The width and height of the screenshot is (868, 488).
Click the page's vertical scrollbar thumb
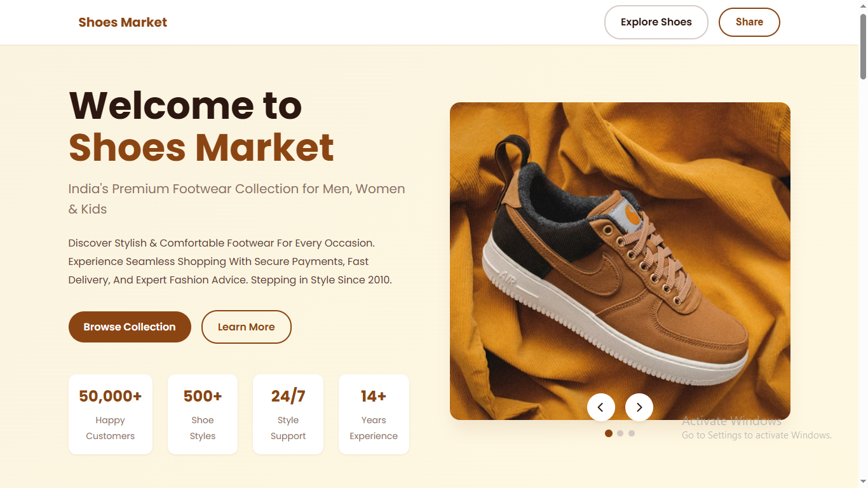[x=863, y=44]
